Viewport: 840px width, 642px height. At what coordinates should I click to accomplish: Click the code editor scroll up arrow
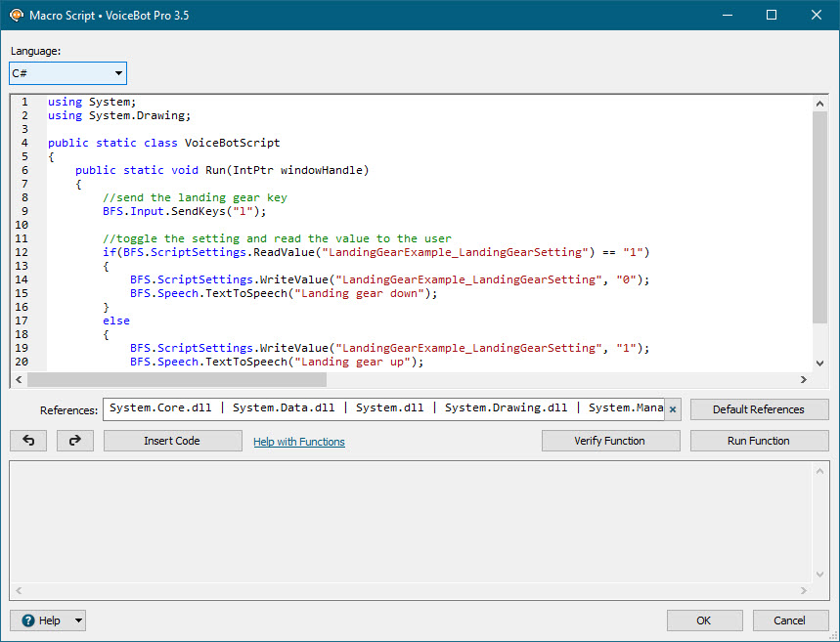[x=819, y=104]
